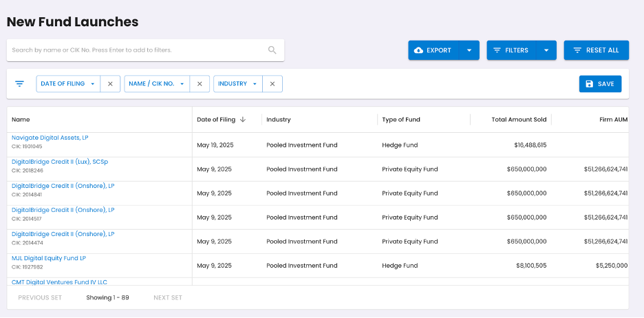Open CMT Digital Ventures Fund IV LLC link
The width and height of the screenshot is (644, 318).
pyautogui.click(x=59, y=282)
